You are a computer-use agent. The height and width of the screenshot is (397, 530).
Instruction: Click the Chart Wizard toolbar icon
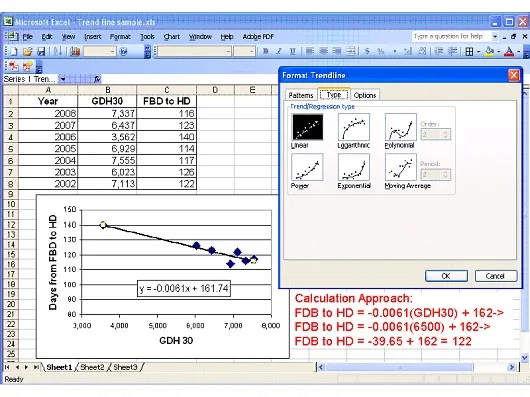pos(75,51)
